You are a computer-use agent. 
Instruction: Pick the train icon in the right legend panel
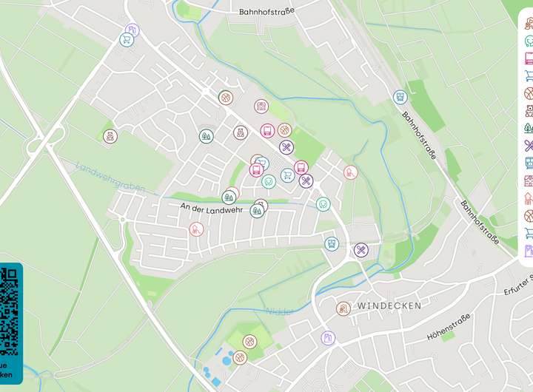pyautogui.click(x=529, y=163)
